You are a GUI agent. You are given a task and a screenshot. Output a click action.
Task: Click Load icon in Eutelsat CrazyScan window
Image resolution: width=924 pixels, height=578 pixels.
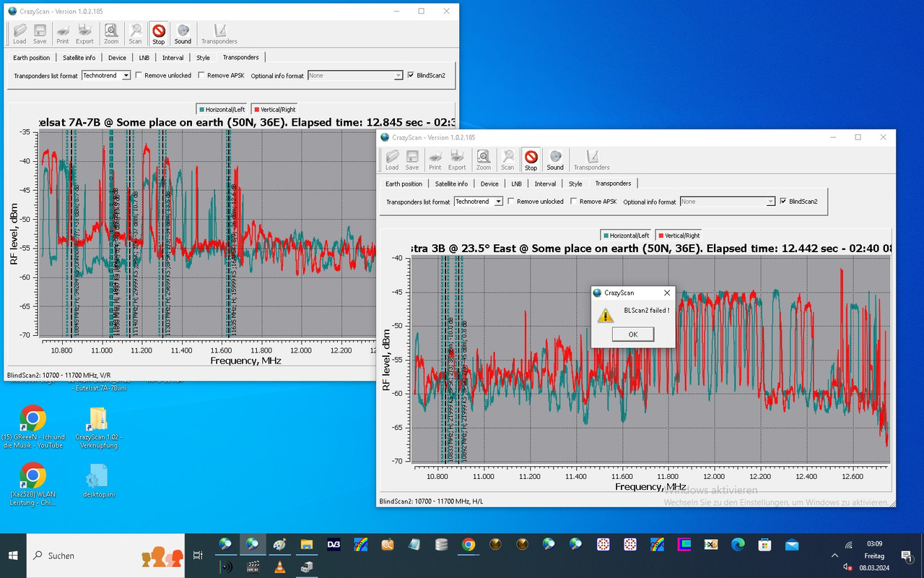pyautogui.click(x=19, y=33)
